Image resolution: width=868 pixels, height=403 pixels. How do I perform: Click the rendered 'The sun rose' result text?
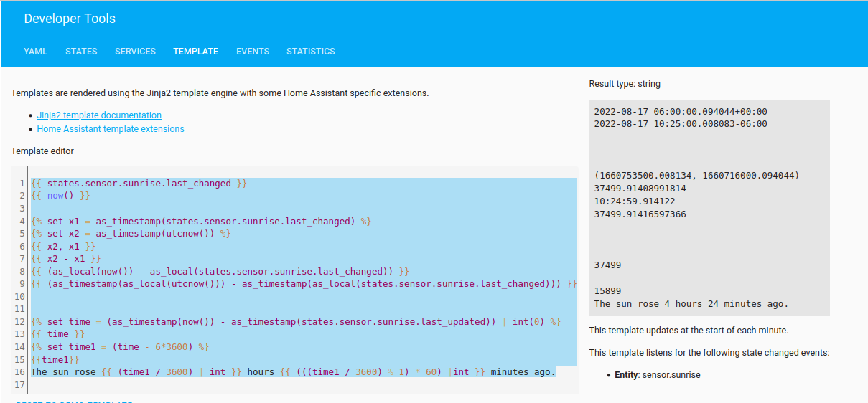[691, 304]
